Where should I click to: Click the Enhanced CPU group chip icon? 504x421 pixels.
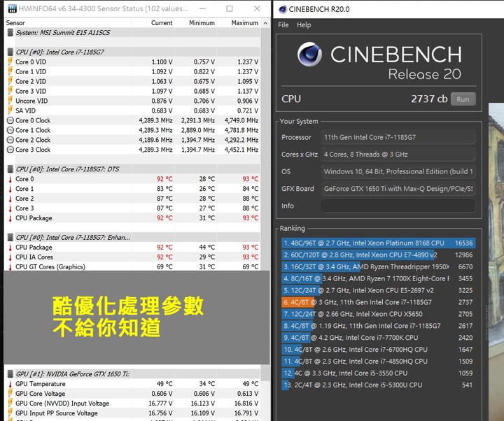(10, 237)
